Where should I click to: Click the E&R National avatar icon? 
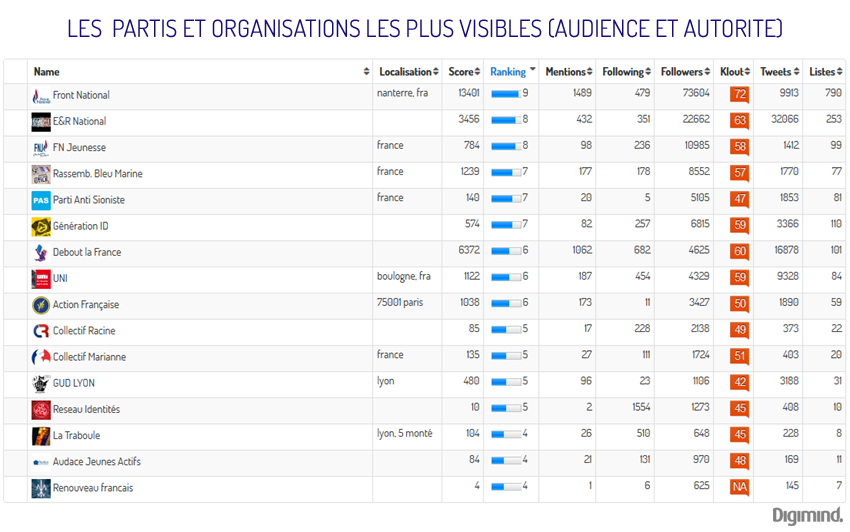(41, 122)
